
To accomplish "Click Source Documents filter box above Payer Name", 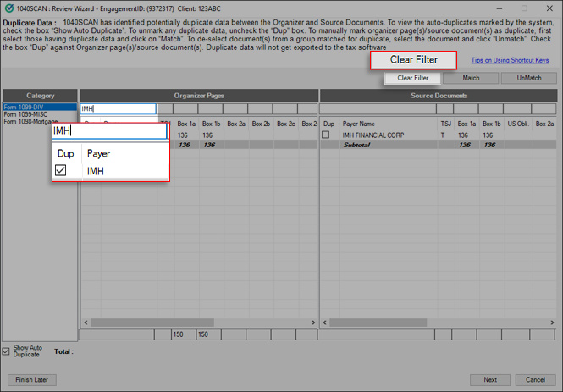I will coord(378,108).
